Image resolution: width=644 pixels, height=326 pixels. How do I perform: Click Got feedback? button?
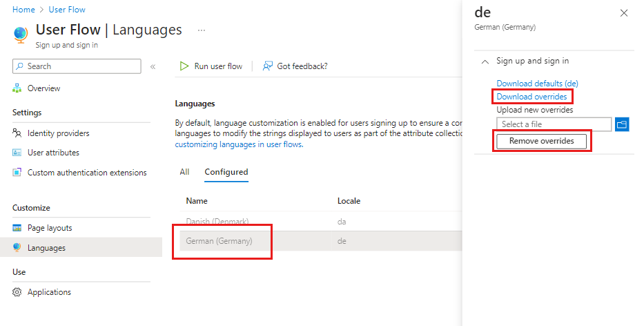point(295,66)
